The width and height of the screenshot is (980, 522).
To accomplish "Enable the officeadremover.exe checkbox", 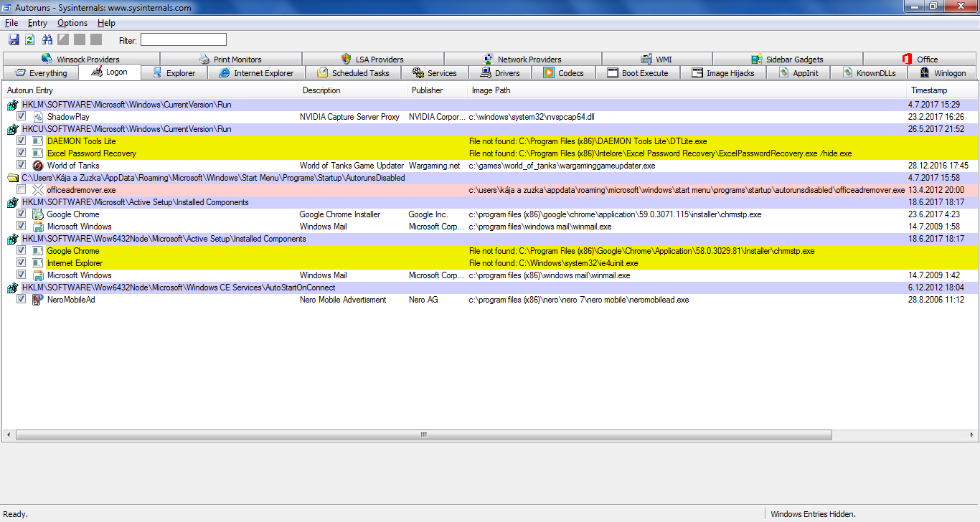I will (x=22, y=190).
